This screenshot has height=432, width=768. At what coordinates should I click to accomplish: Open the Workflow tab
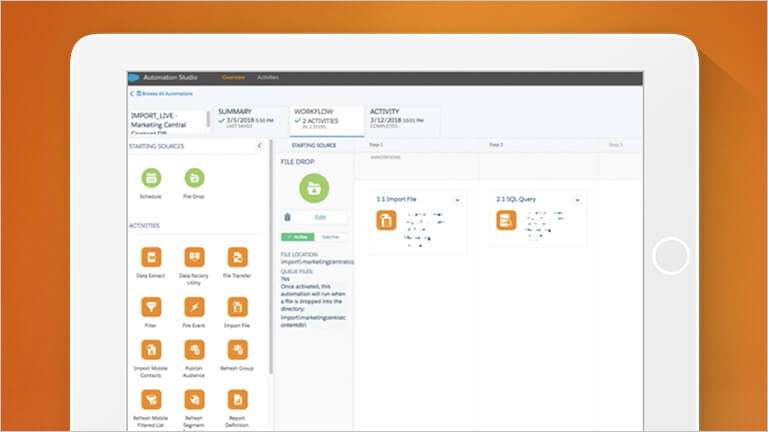[327, 120]
